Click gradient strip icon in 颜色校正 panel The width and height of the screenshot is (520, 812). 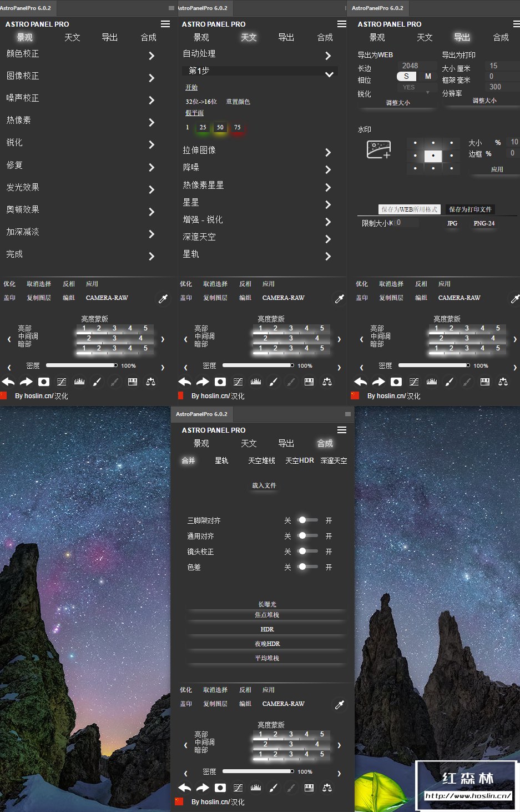point(133,382)
